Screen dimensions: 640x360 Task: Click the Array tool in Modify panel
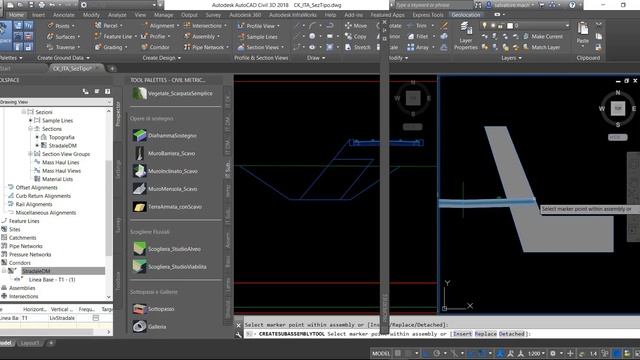(x=418, y=47)
